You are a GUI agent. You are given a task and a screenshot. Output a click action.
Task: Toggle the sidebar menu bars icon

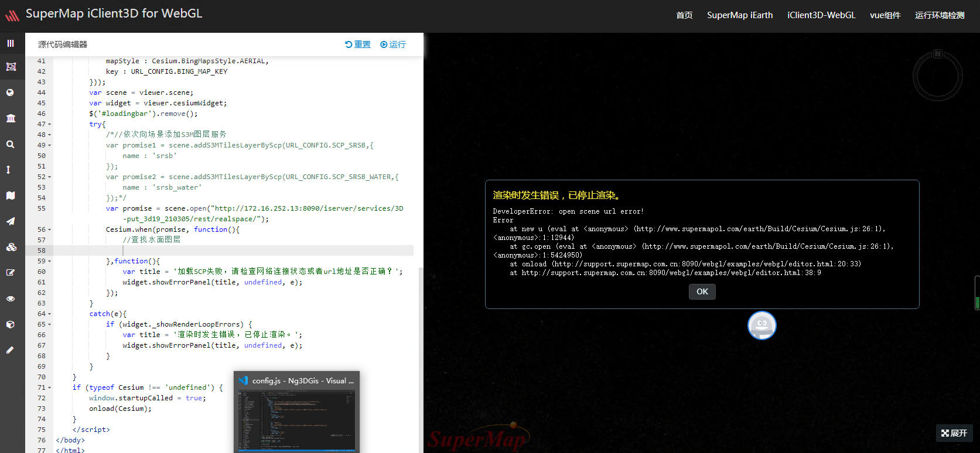[x=11, y=43]
